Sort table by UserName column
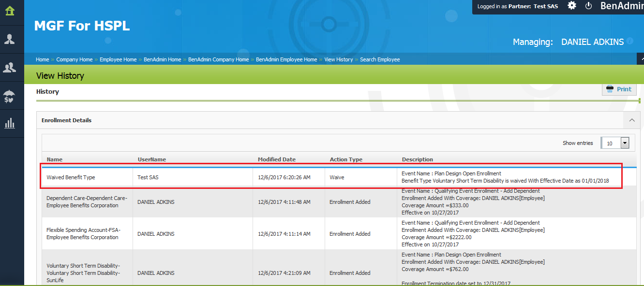Image resolution: width=644 pixels, height=286 pixels. click(151, 159)
